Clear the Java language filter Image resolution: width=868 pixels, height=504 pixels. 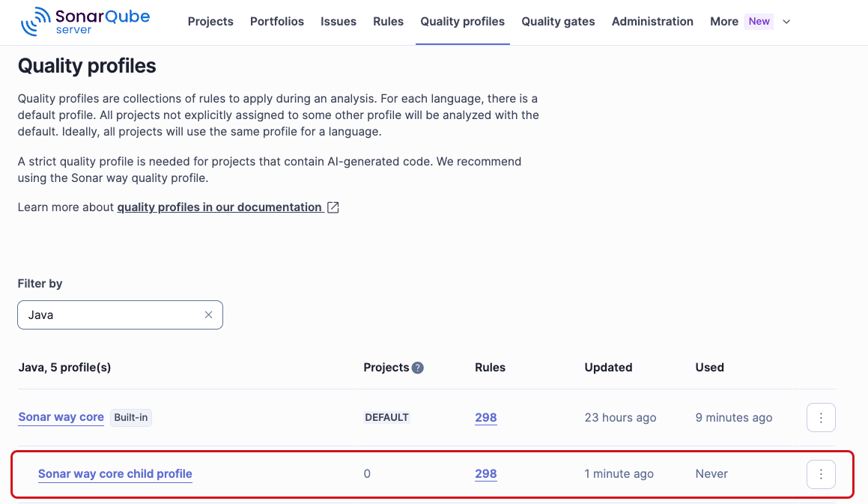tap(208, 315)
